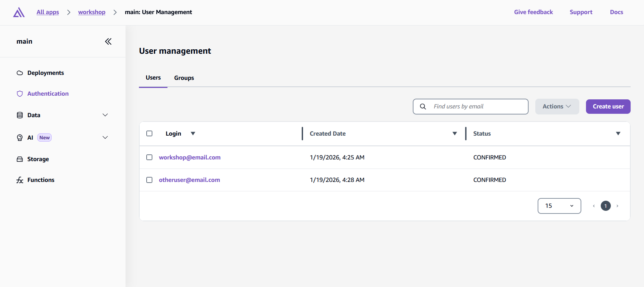Click the main: User Management breadcrumb

pos(158,12)
